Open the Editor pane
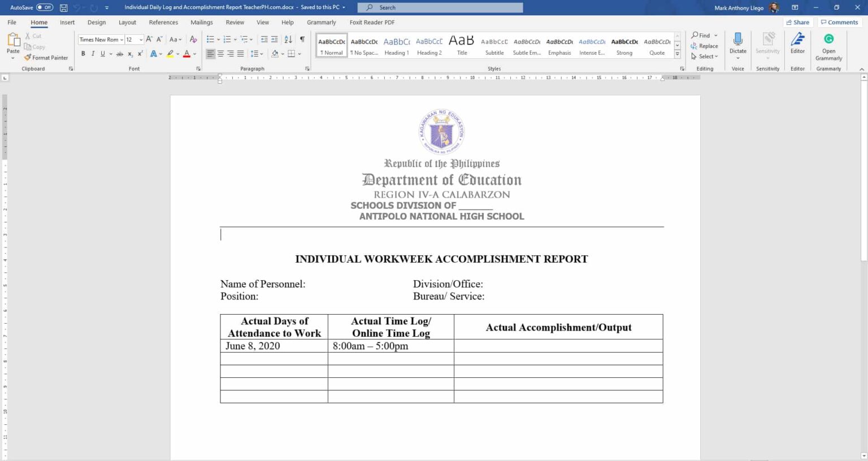 797,45
